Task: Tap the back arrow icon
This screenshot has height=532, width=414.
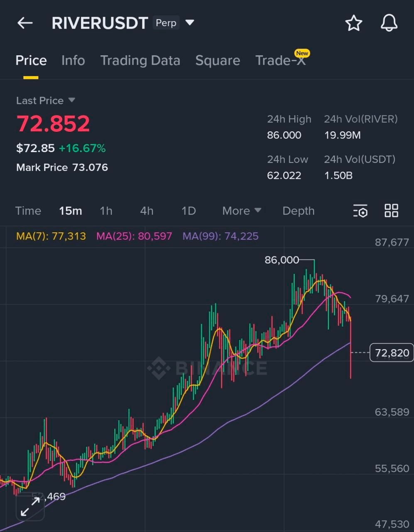Action: coord(25,23)
